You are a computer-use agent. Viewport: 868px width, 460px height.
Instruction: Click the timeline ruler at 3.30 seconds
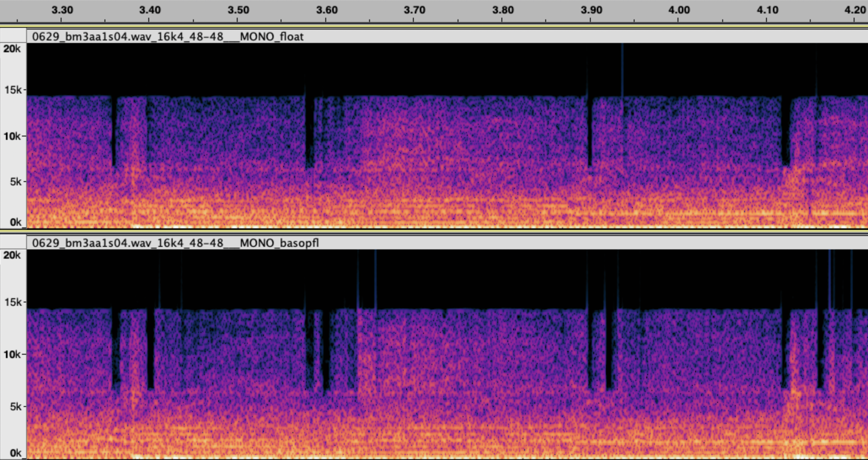coord(62,10)
